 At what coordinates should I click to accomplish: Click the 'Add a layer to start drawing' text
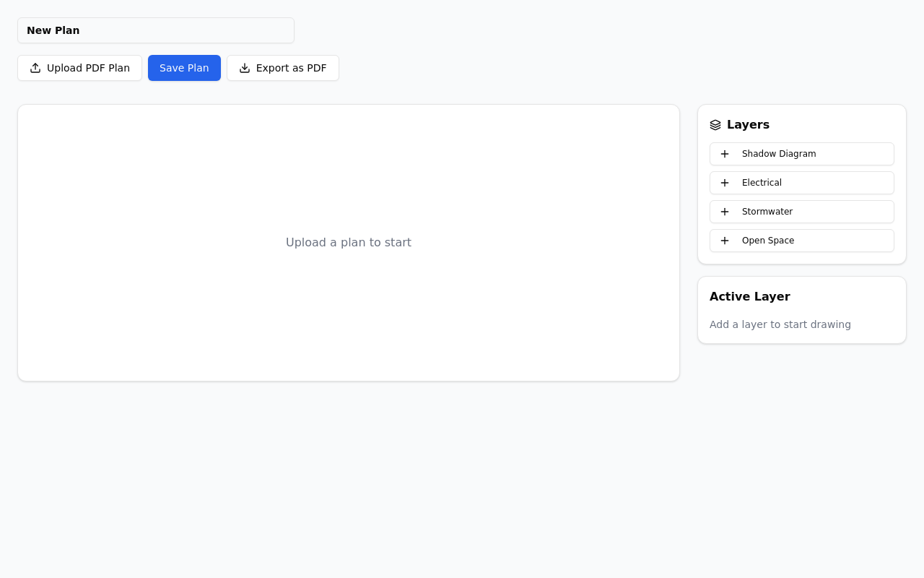(x=780, y=324)
